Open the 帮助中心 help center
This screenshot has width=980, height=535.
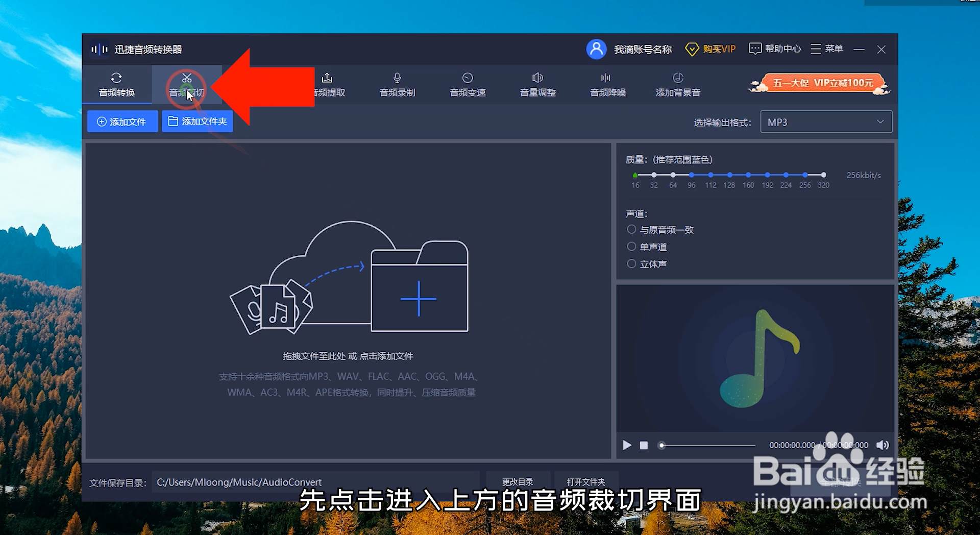[775, 49]
